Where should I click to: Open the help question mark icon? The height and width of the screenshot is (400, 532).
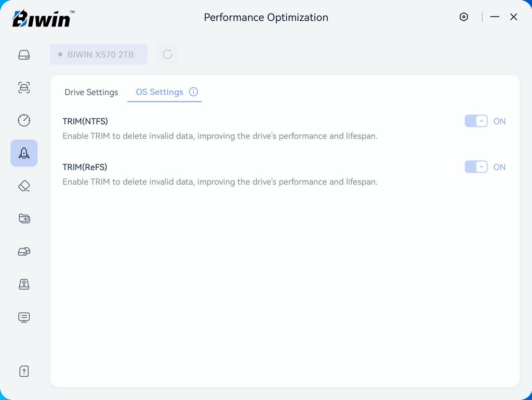click(x=24, y=371)
